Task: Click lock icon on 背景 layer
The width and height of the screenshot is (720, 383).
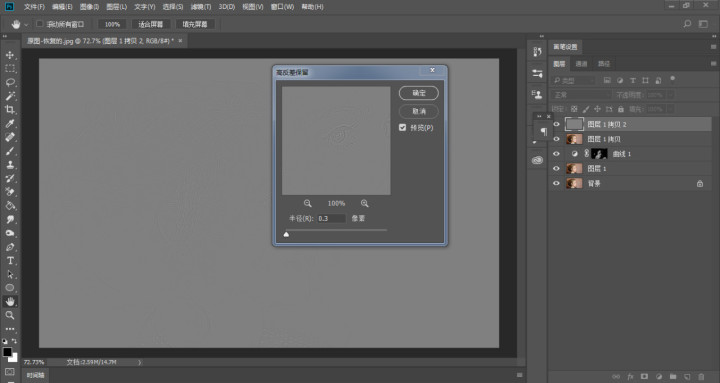Action: click(700, 184)
